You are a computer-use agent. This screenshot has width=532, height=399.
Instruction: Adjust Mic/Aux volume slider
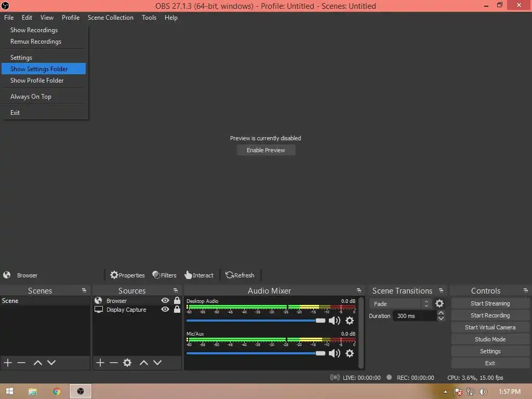point(256,353)
